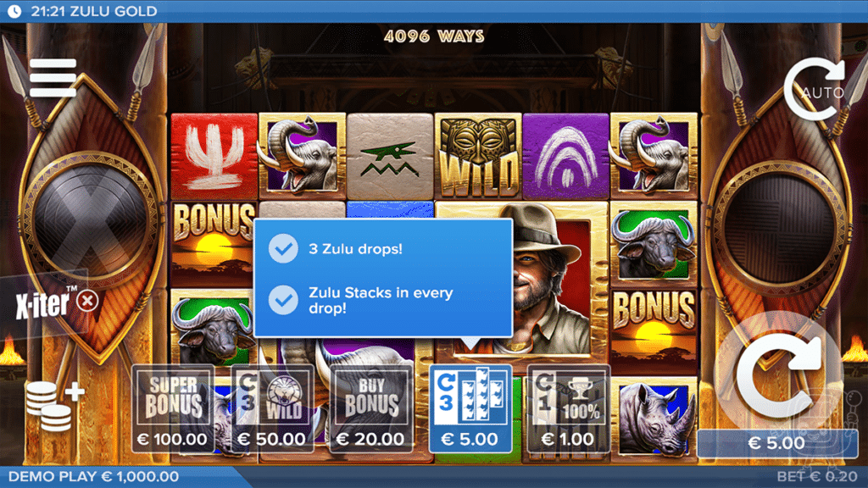Click the €5.00 price display
Image resolution: width=868 pixels, height=488 pixels.
tap(776, 443)
